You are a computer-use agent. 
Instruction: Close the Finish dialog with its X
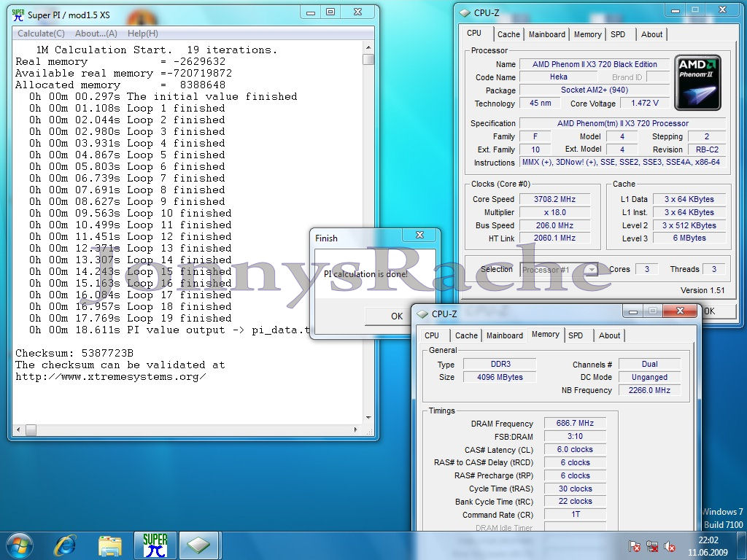419,235
